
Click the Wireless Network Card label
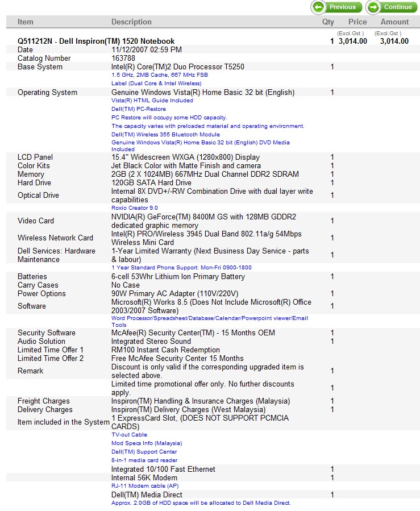point(55,238)
